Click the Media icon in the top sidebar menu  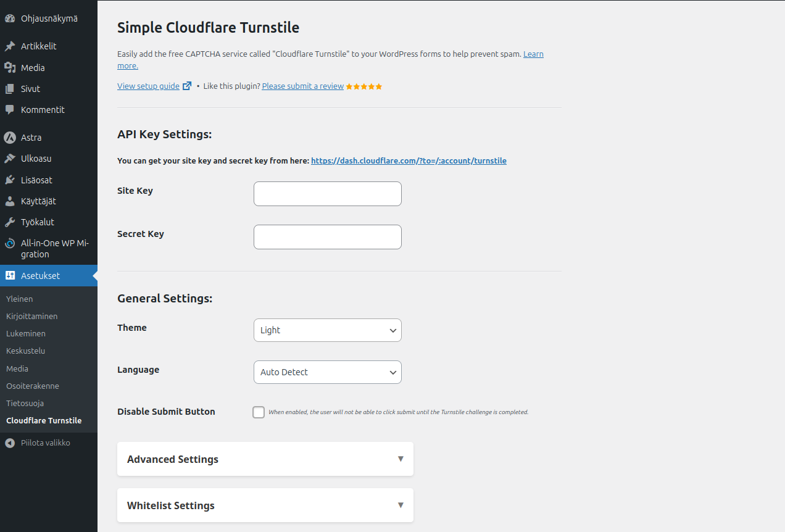tap(10, 68)
